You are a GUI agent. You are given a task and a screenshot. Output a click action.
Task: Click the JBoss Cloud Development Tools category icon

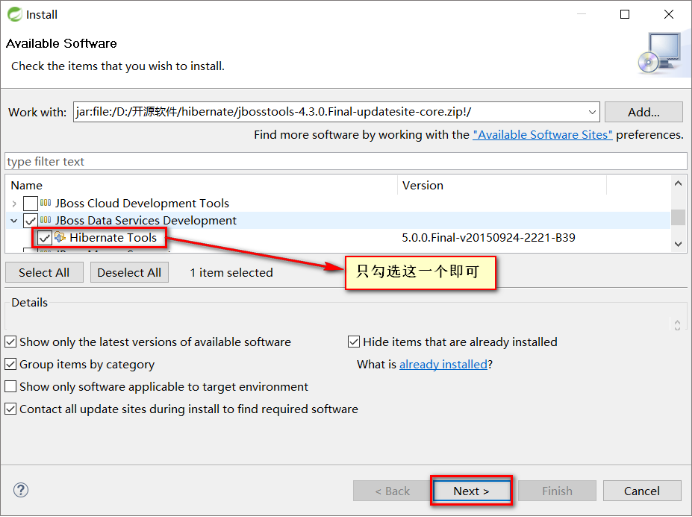(45, 203)
